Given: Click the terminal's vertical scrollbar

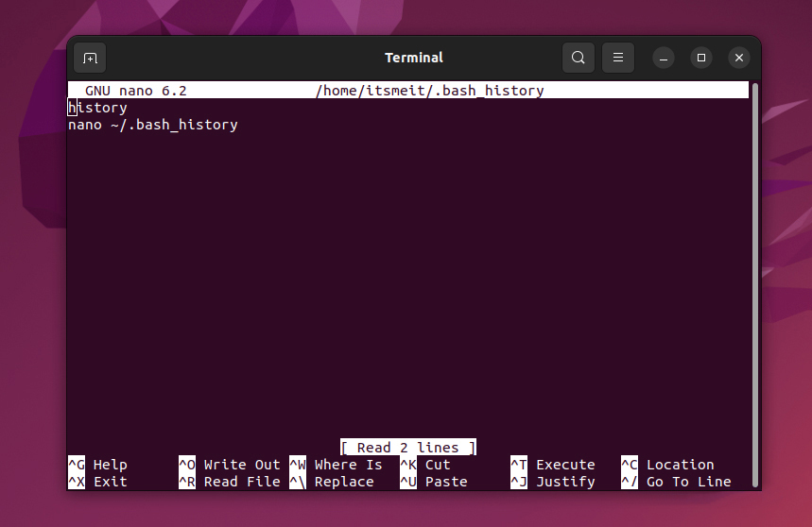Looking at the screenshot, I should coord(754,264).
